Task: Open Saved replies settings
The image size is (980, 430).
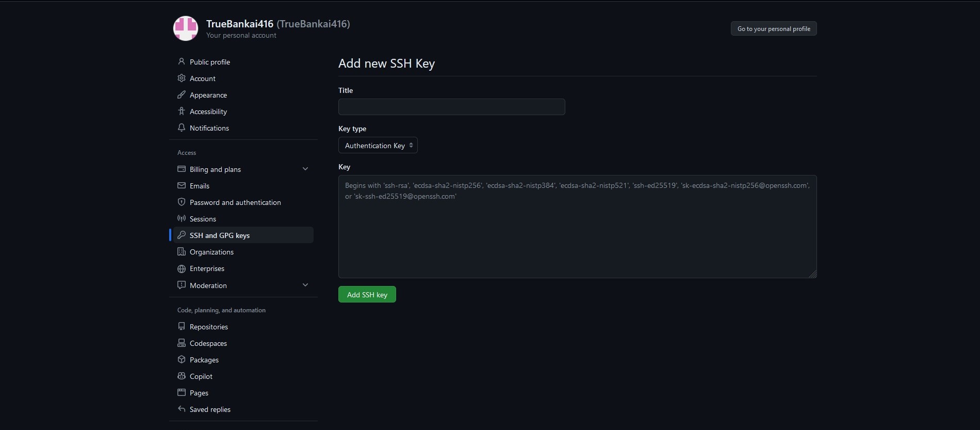Action: [243, 409]
